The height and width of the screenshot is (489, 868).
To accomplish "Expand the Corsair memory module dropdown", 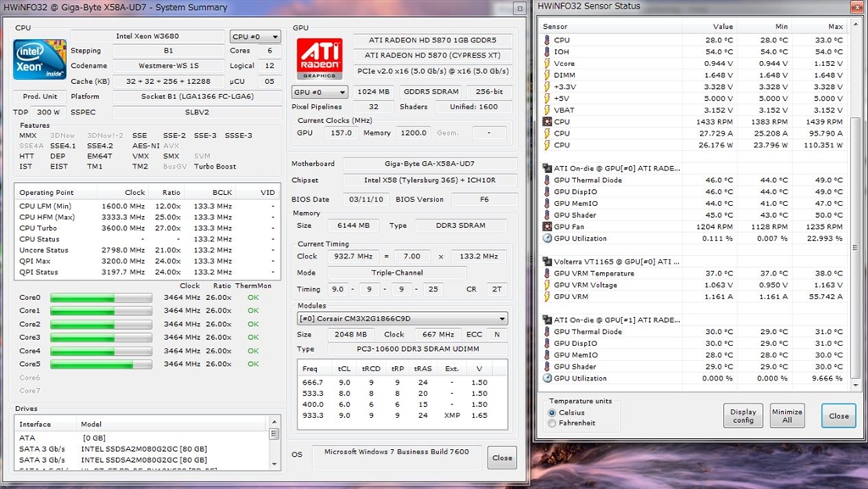I will pos(402,319).
